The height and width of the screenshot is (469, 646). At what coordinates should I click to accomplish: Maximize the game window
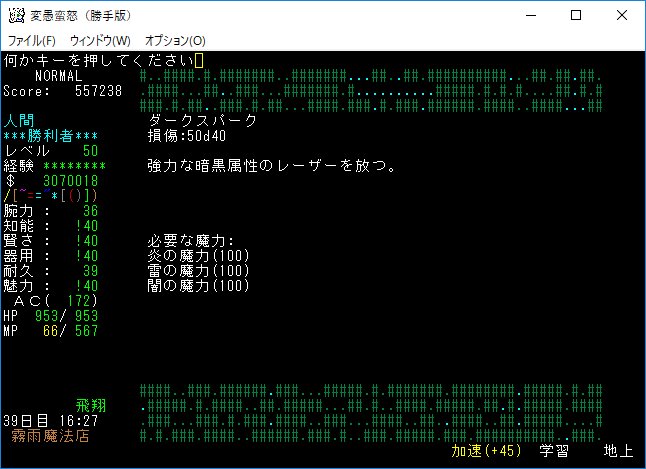pos(575,15)
